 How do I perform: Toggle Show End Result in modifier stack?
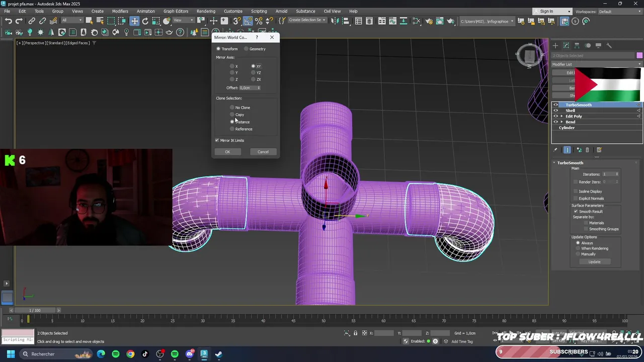coord(568,150)
